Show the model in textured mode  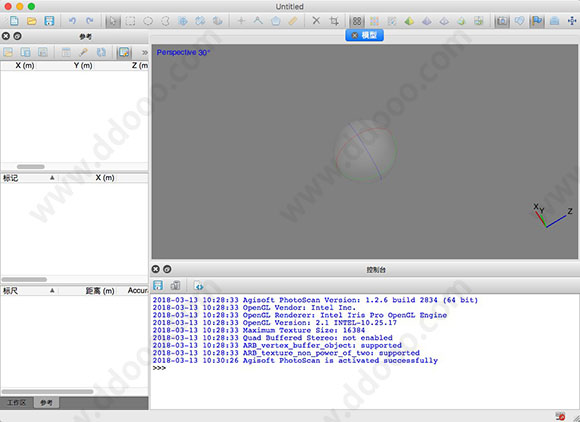[461, 21]
